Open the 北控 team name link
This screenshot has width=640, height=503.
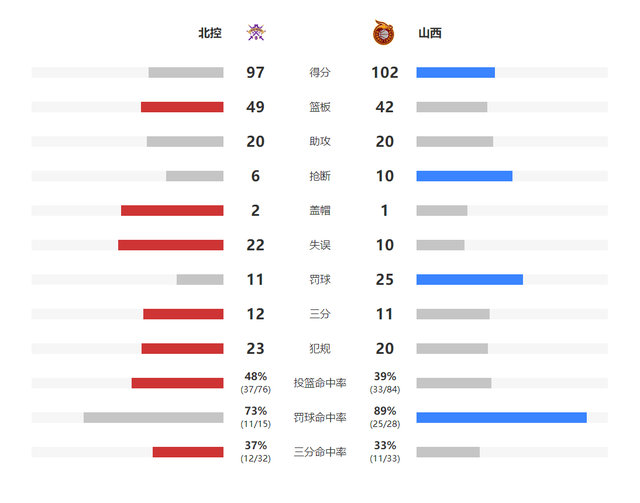(x=210, y=33)
